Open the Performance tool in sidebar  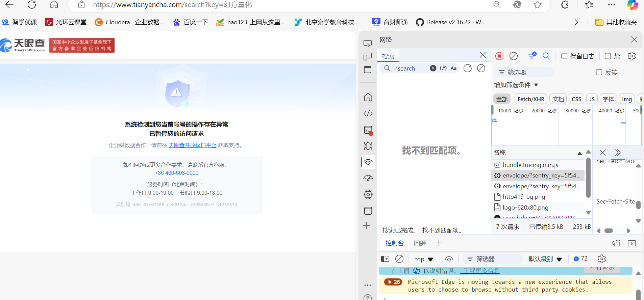click(368, 178)
